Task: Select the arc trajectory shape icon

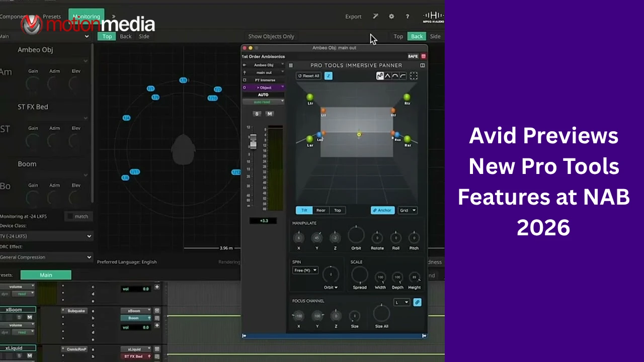Action: (395, 76)
